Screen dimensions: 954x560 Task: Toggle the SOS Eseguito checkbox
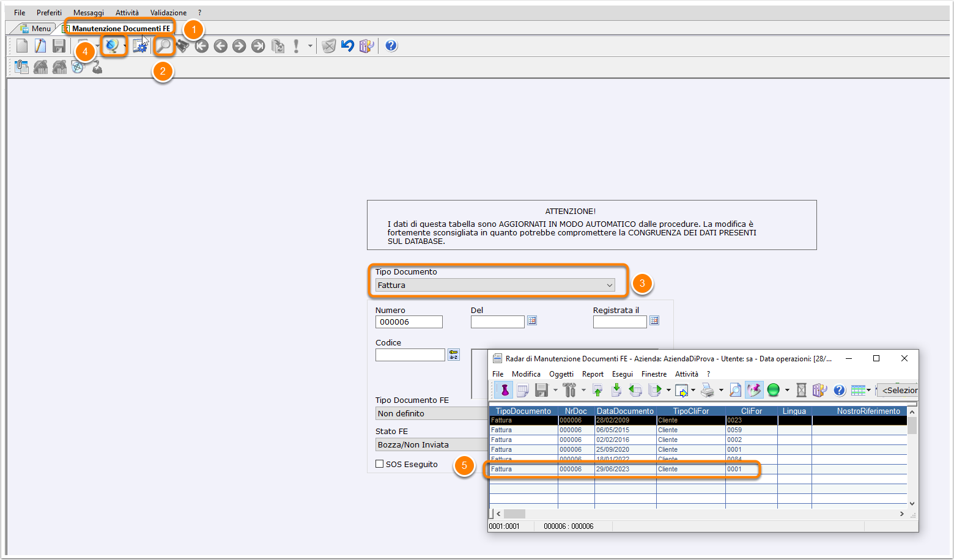click(379, 464)
